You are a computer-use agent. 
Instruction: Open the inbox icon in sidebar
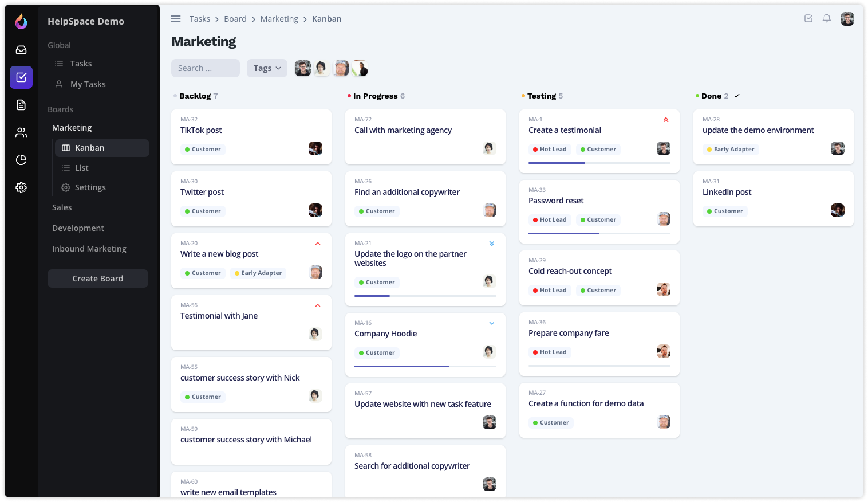21,50
